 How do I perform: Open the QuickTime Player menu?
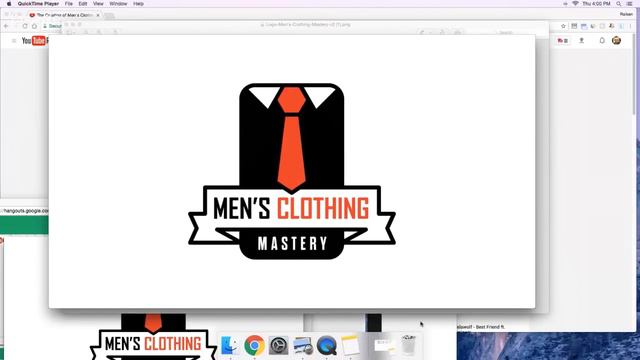[x=38, y=4]
